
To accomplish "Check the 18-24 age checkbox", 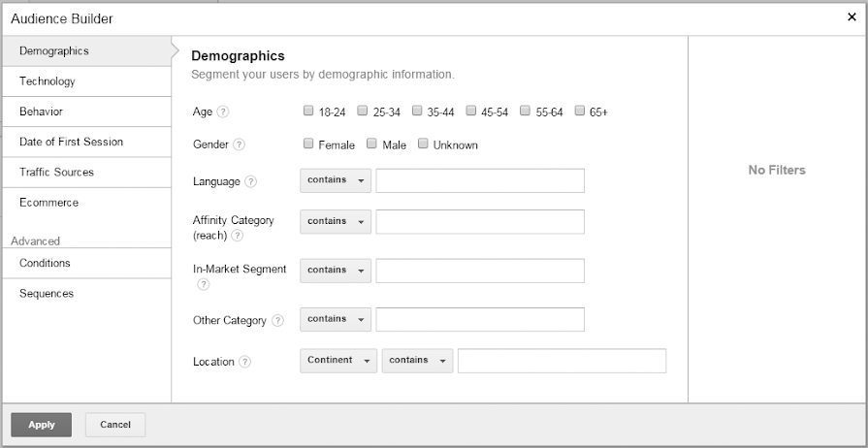I will click(308, 112).
